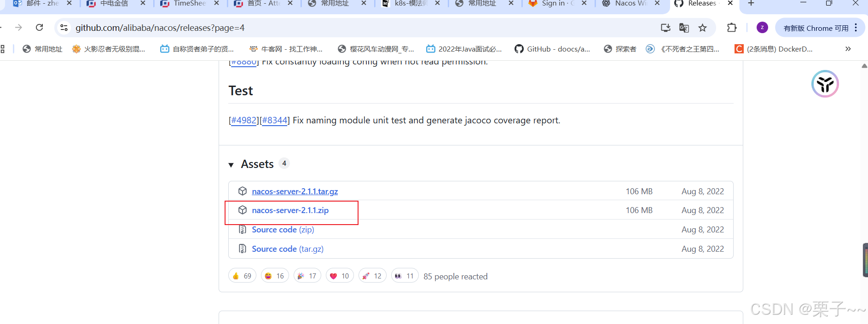Toggle the heart reaction 10
868x324 pixels.
tap(340, 276)
